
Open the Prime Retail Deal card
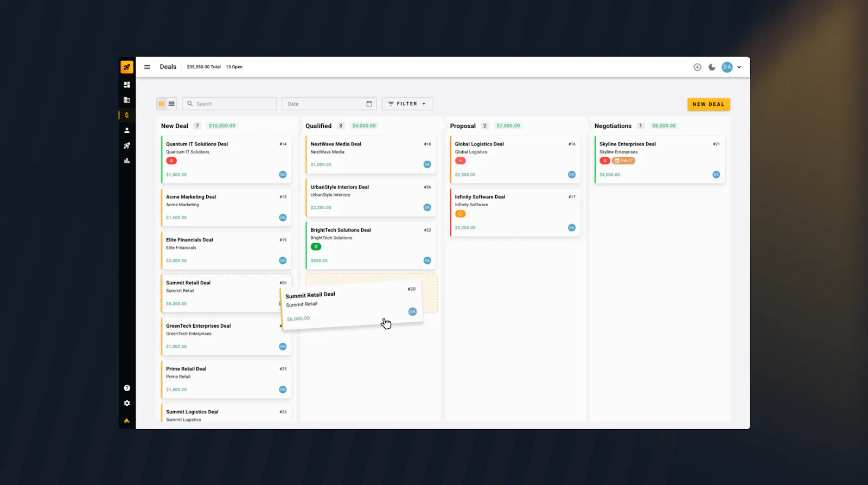pos(226,379)
